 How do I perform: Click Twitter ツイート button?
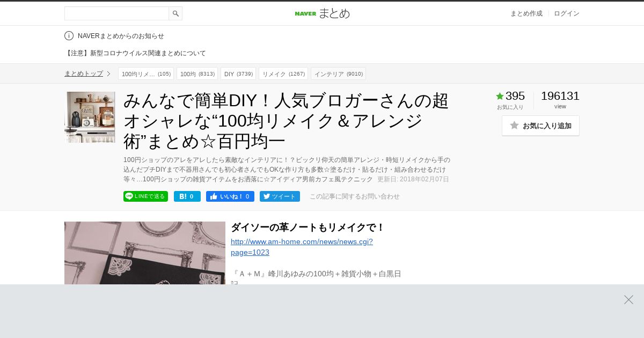point(280,196)
